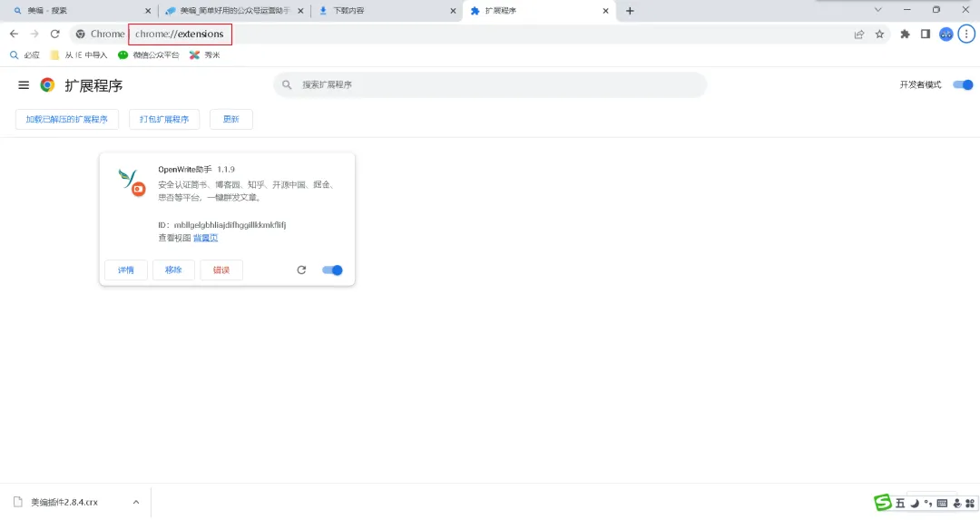Toggle 开发者模式 switch off
980x520 pixels.
[x=963, y=84]
